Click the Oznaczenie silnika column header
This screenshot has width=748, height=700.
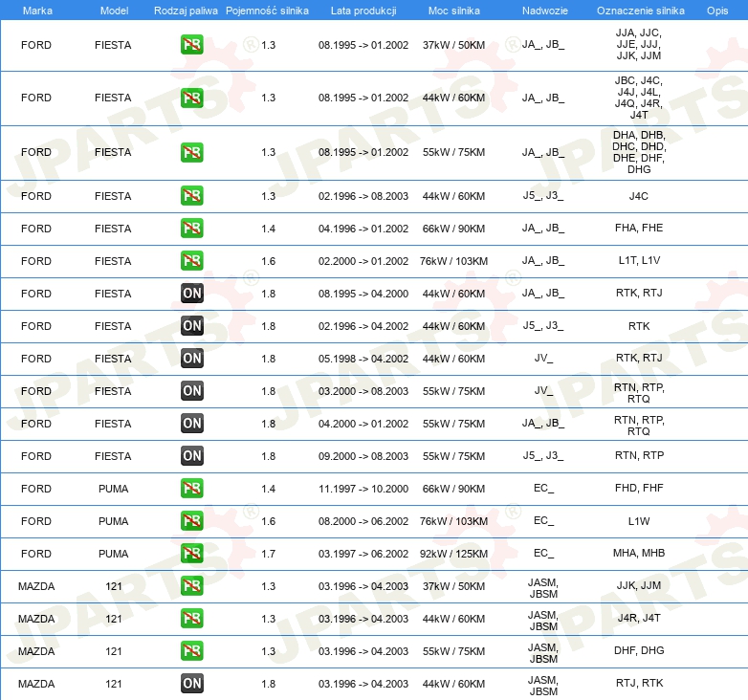(641, 11)
